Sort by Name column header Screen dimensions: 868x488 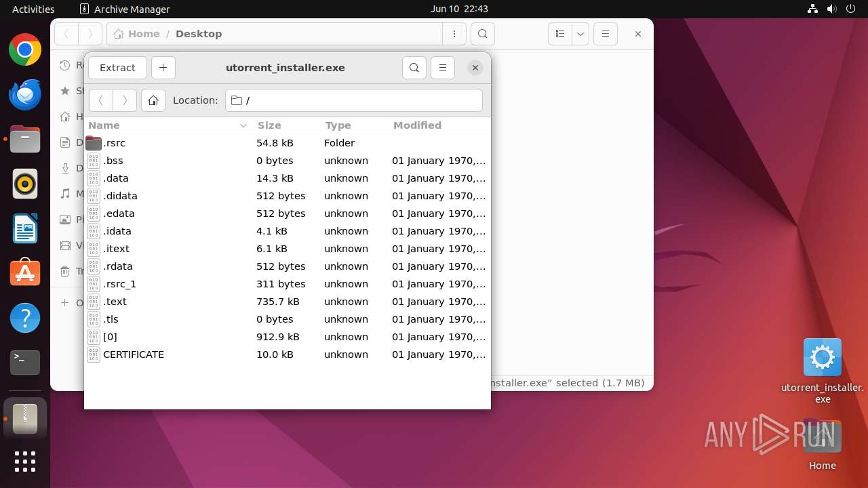click(168, 125)
